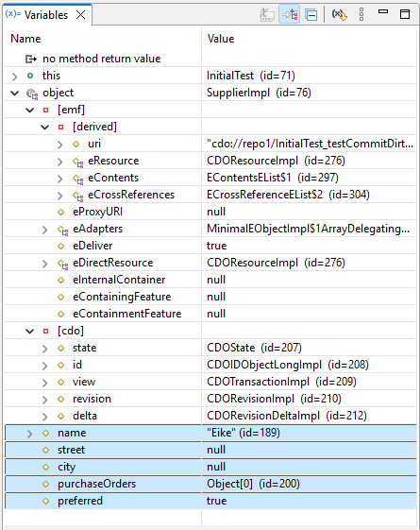Collapse the [emf] group

[x=29, y=110]
